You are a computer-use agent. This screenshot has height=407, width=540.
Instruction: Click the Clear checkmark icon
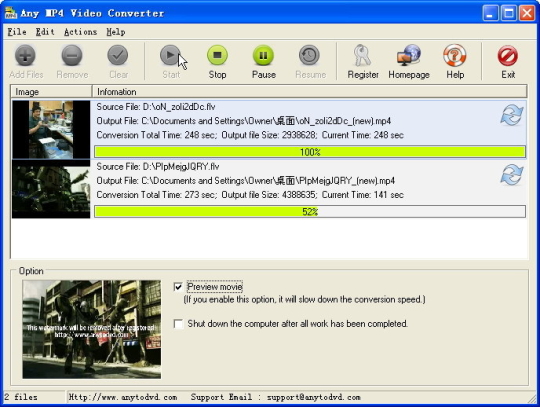tap(118, 55)
